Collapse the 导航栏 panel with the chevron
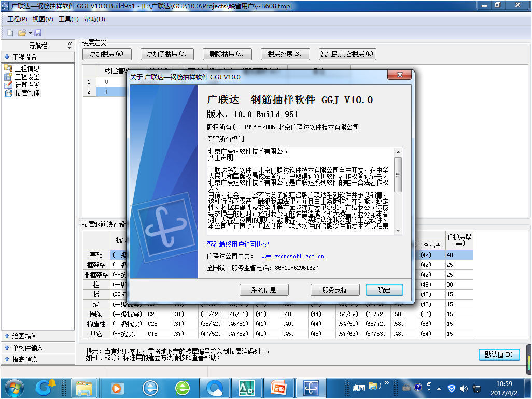532x399 pixels. pyautogui.click(x=70, y=45)
